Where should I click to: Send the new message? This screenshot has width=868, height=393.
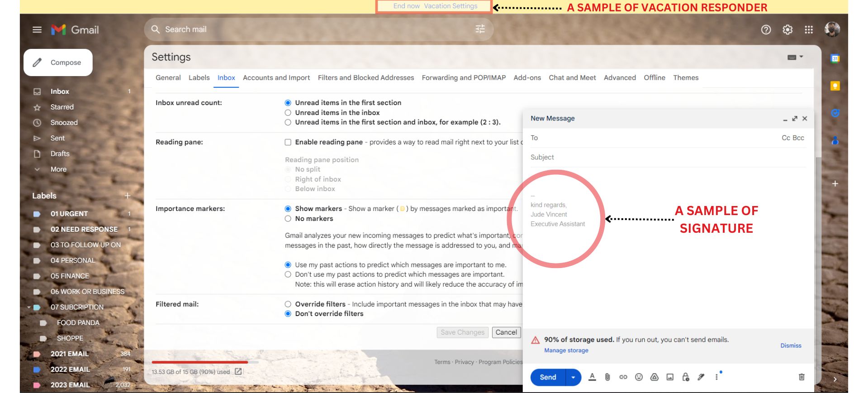coord(548,377)
